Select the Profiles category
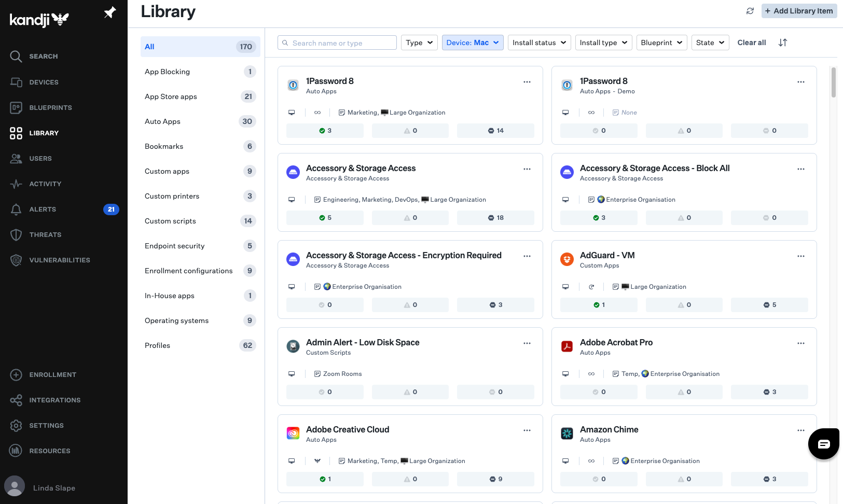The image size is (843, 504). tap(200, 345)
